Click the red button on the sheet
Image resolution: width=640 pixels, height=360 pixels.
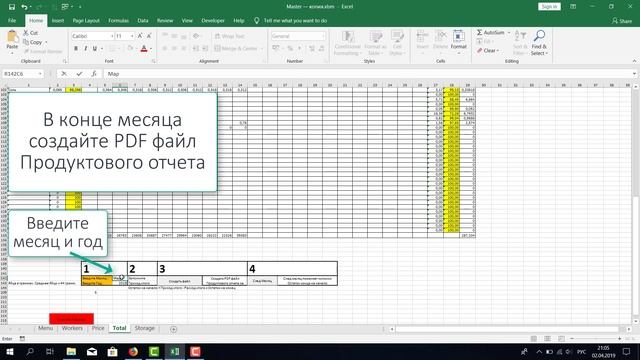tap(71, 319)
